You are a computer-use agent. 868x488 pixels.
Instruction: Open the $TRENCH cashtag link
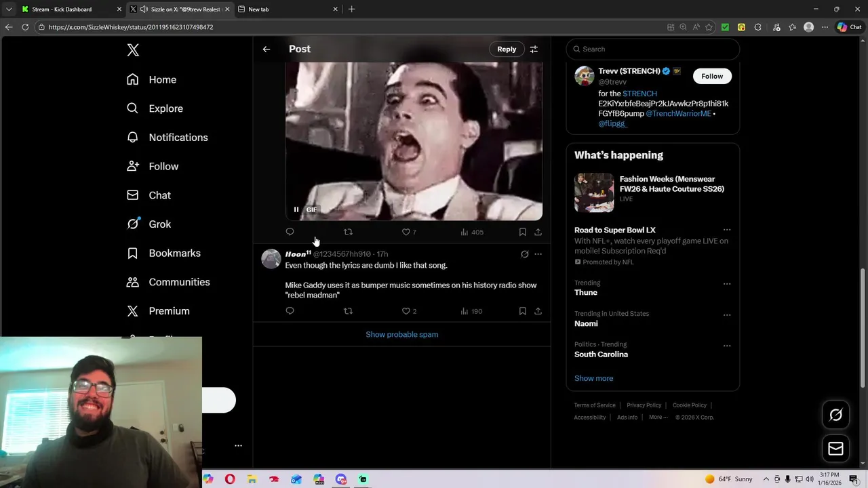click(x=639, y=94)
